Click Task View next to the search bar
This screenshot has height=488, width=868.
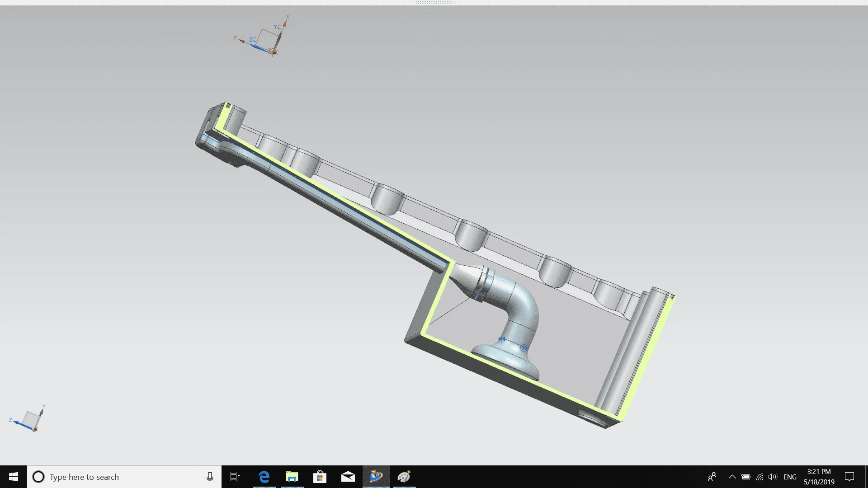click(x=235, y=477)
